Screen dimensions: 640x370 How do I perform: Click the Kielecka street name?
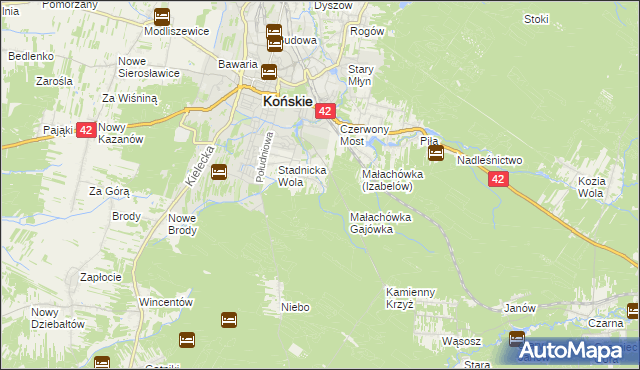(x=200, y=166)
